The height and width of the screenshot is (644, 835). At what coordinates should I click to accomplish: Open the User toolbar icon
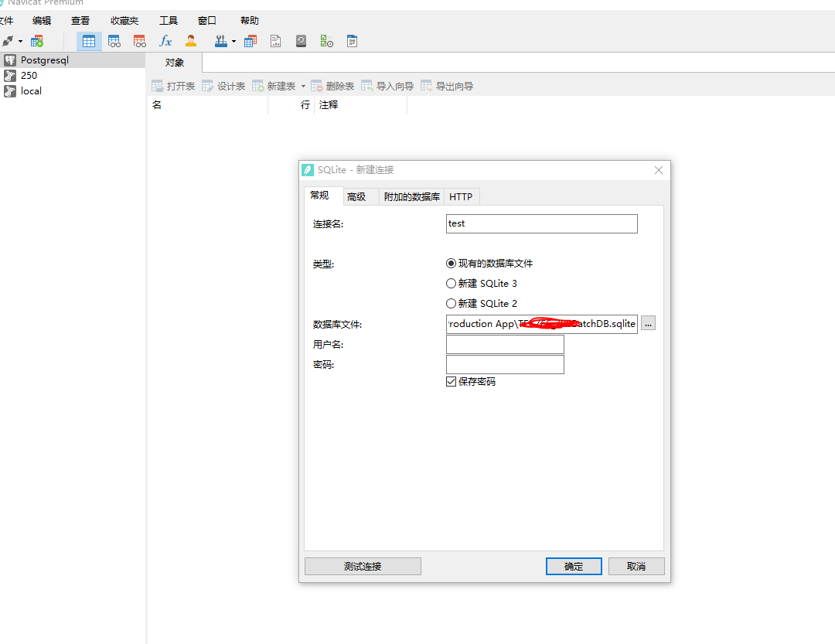191,41
